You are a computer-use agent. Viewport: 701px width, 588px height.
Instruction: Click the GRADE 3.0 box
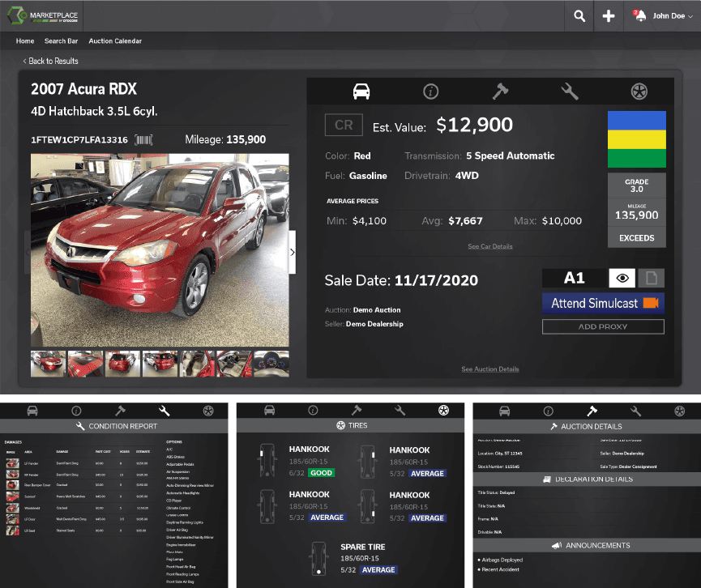point(637,185)
